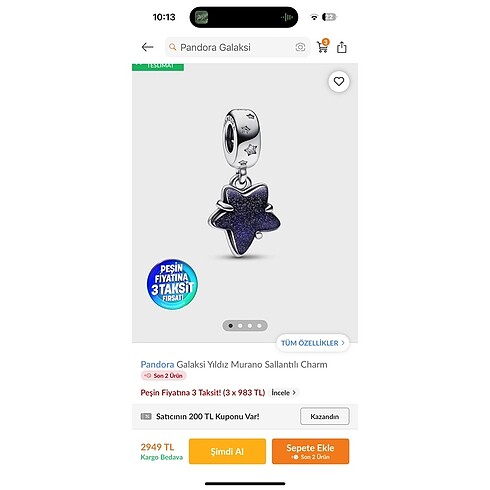Viewport: 490px width, 490px height.
Task: Add item with Sepete Ekle
Action: coord(310,451)
